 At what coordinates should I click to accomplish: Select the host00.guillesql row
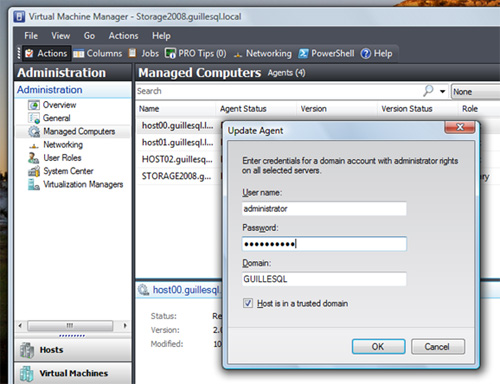178,126
